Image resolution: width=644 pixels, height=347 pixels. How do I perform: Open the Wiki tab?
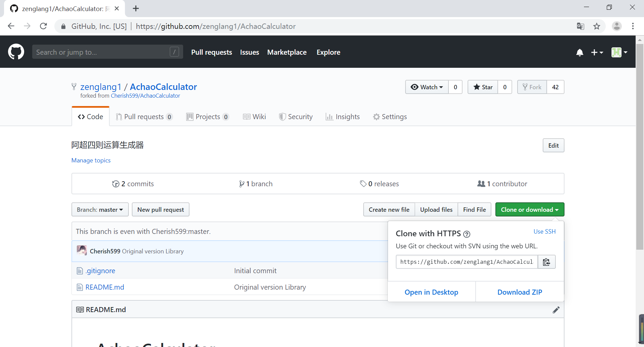pyautogui.click(x=255, y=116)
